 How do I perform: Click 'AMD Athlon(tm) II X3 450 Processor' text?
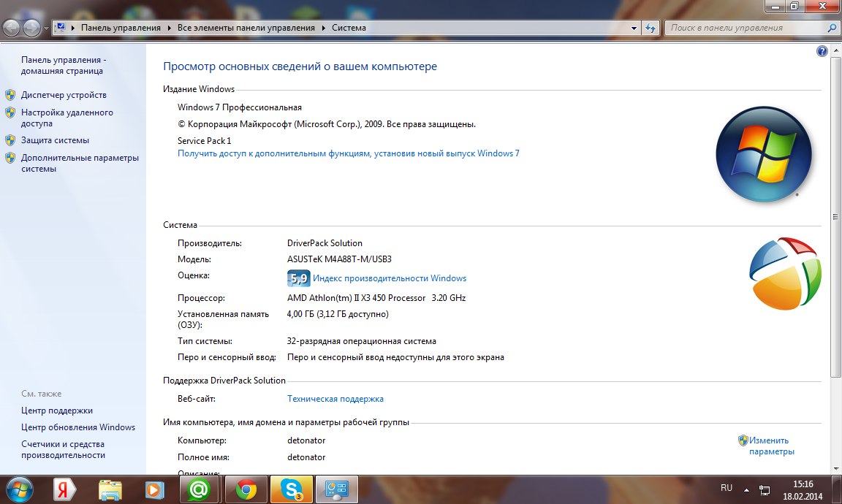tap(357, 298)
